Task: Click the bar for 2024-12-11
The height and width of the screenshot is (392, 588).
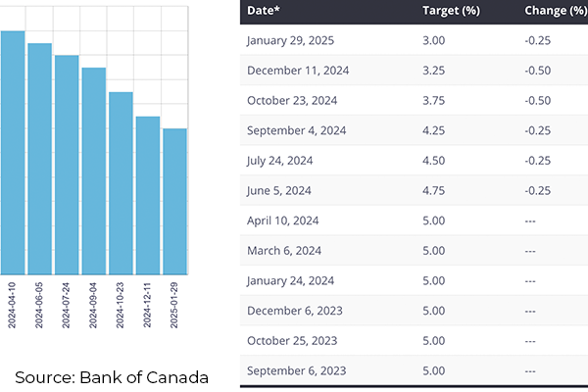Action: point(147,195)
